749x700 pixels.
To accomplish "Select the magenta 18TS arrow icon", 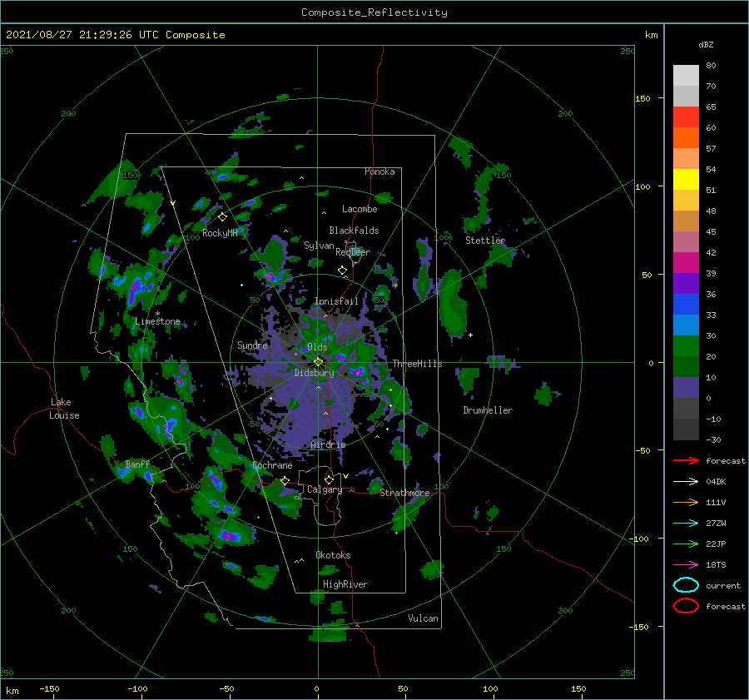I will pyautogui.click(x=686, y=565).
